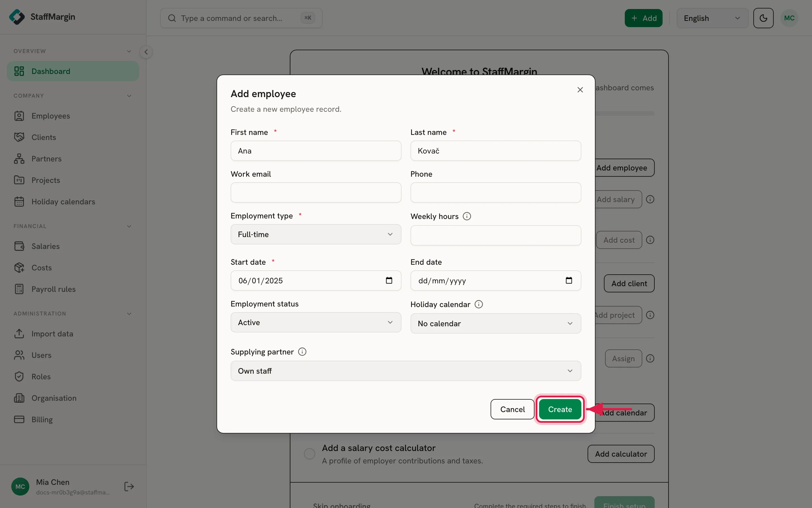Open the Dashboard sidebar item
The width and height of the screenshot is (812, 508).
click(x=73, y=71)
